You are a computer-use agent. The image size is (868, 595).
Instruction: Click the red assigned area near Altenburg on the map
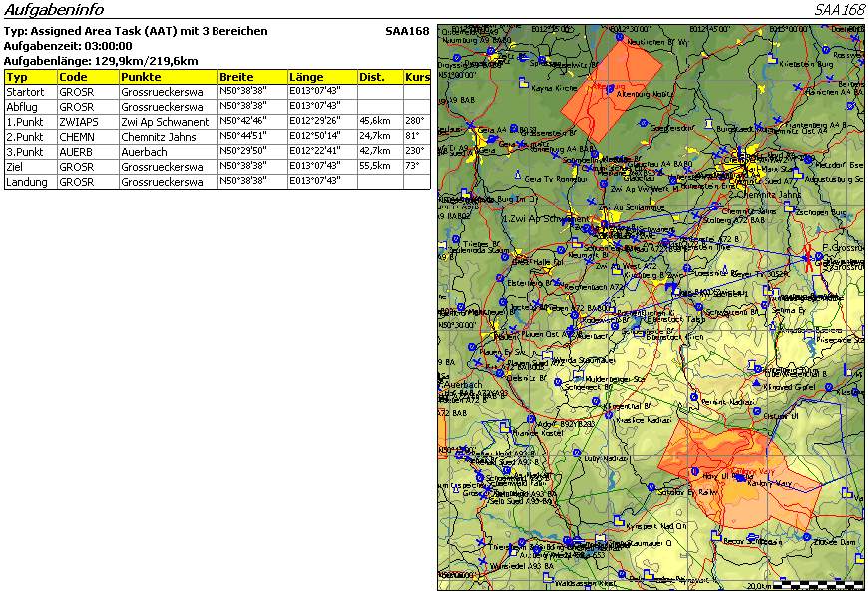(612, 90)
